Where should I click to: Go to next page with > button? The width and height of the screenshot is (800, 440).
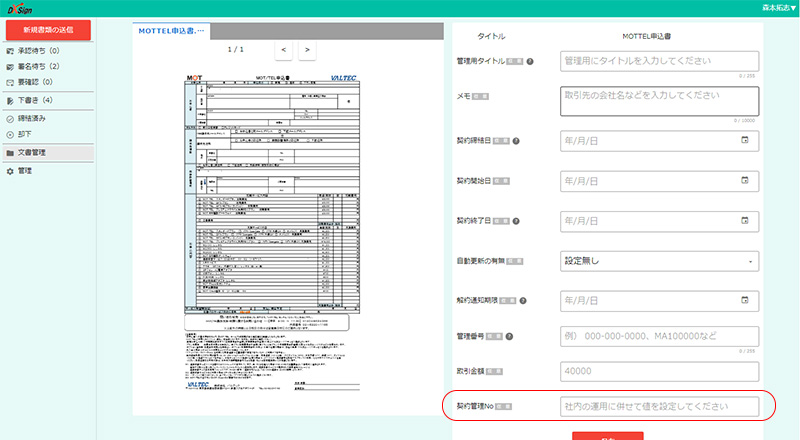pyautogui.click(x=307, y=50)
